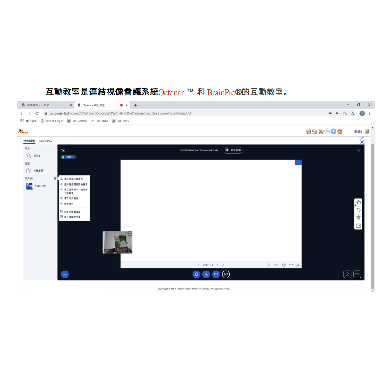
Task: Select the first entry in the popup menu
Action: 74,179
